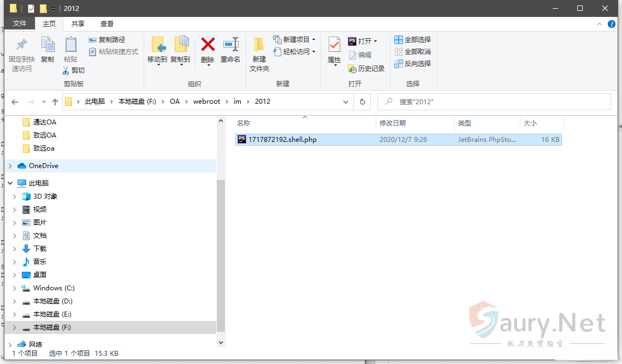Open the 文件 (File) menu
622x364 pixels.
[20, 24]
